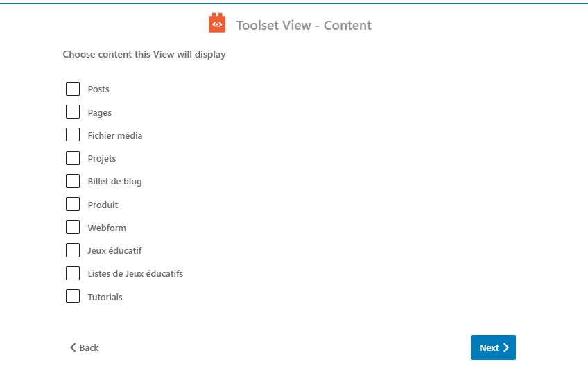588x369 pixels.
Task: Check the Posts checkbox
Action: [x=73, y=89]
